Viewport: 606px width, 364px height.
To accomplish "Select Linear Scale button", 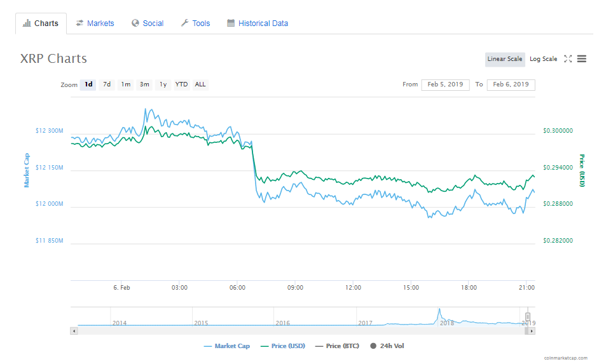I will pos(505,59).
